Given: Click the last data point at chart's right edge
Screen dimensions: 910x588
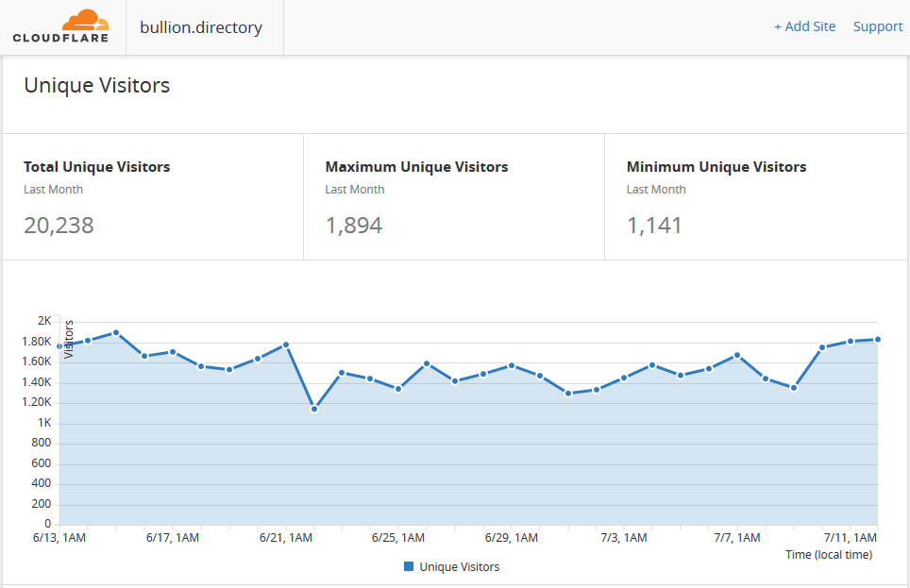Looking at the screenshot, I should (877, 339).
